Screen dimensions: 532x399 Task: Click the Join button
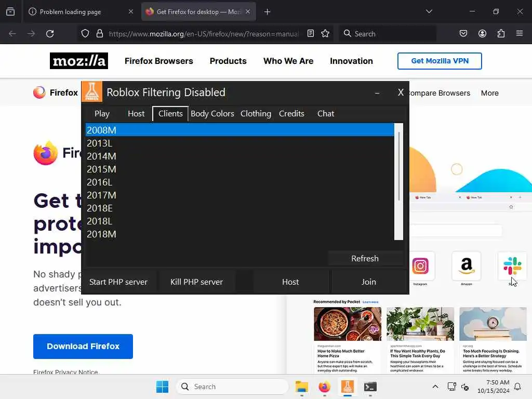pyautogui.click(x=368, y=282)
